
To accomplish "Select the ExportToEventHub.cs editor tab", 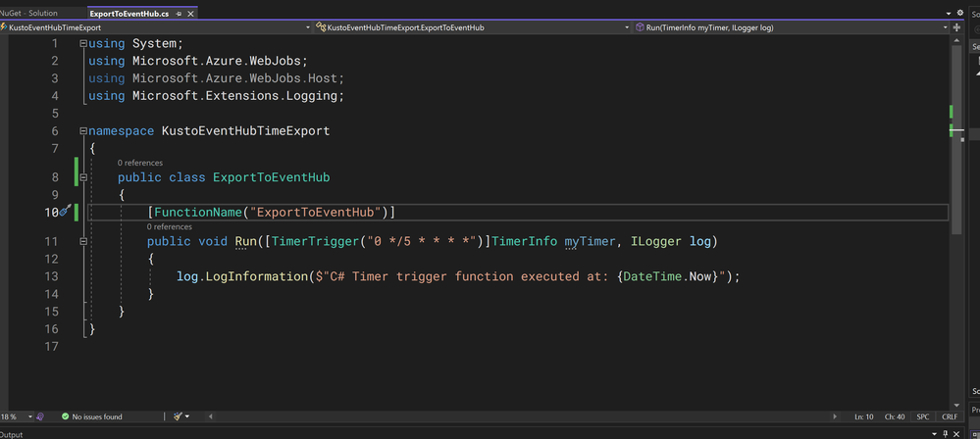I will (x=129, y=13).
